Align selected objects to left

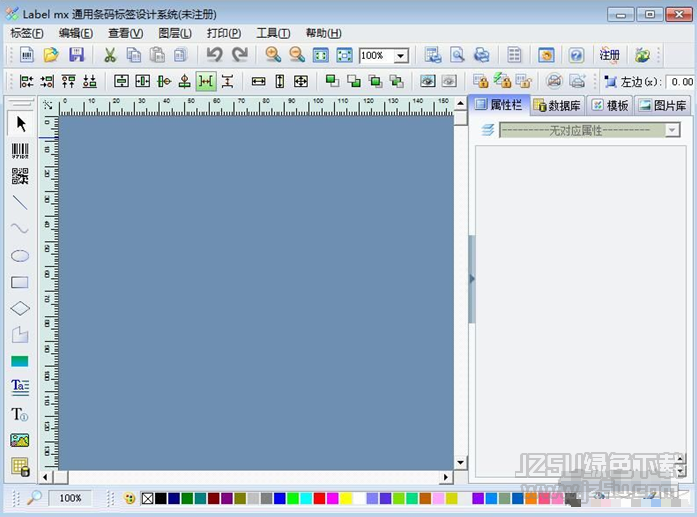26,81
